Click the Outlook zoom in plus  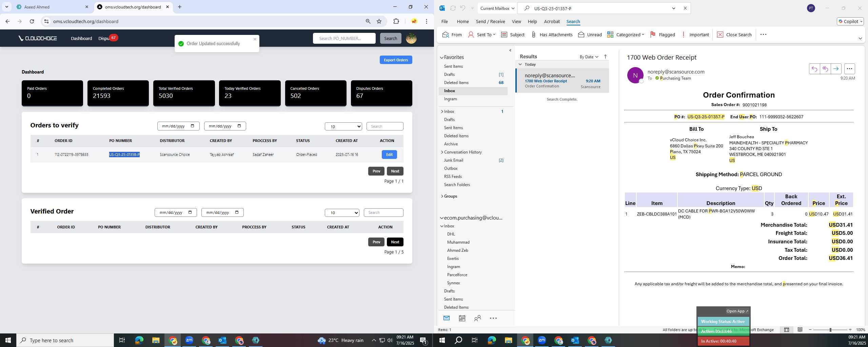click(x=850, y=330)
